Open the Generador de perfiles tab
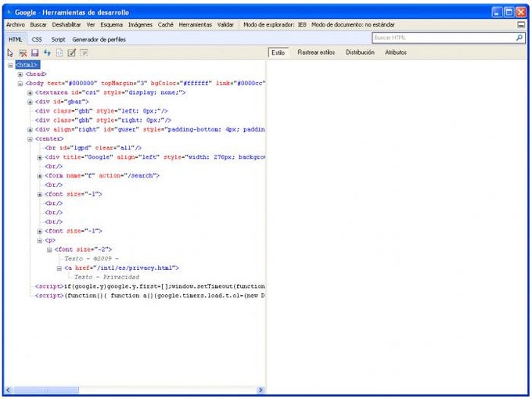This screenshot has width=532, height=399. coord(99,40)
